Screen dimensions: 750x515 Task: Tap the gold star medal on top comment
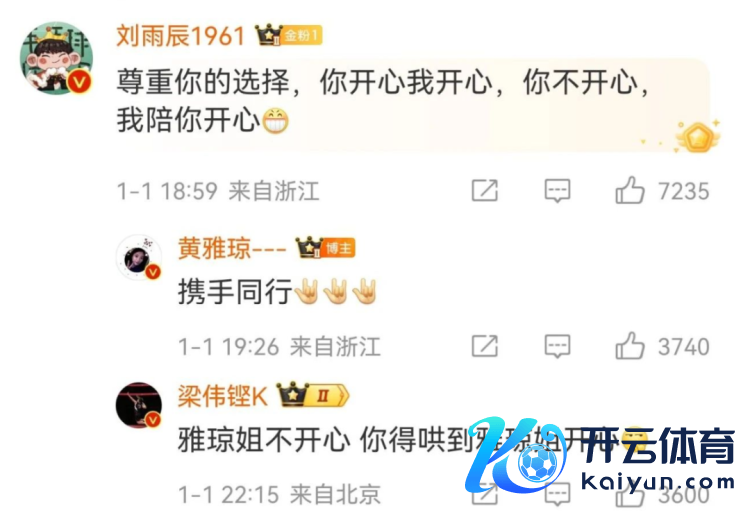click(x=697, y=136)
